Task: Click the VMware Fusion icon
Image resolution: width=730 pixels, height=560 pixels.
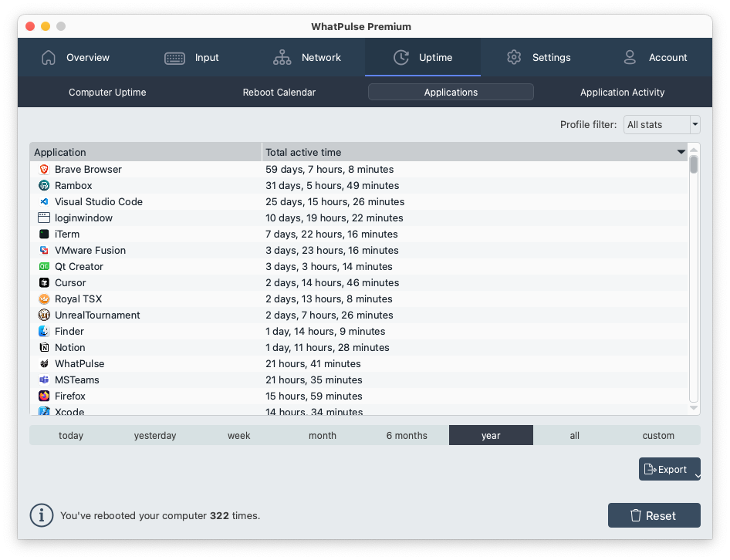Action: coord(44,251)
